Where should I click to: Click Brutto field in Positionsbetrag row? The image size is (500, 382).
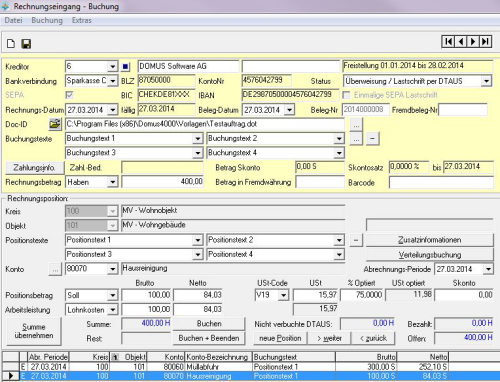146,295
